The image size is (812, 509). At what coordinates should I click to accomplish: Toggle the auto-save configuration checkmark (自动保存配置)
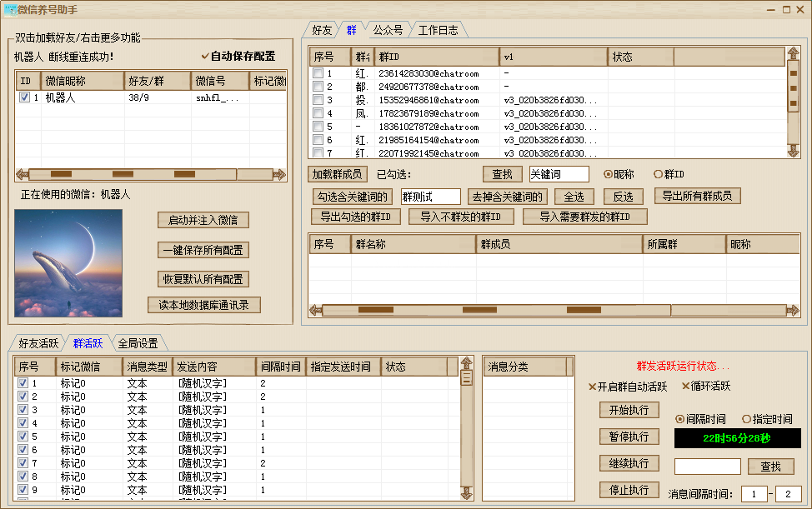click(x=205, y=57)
